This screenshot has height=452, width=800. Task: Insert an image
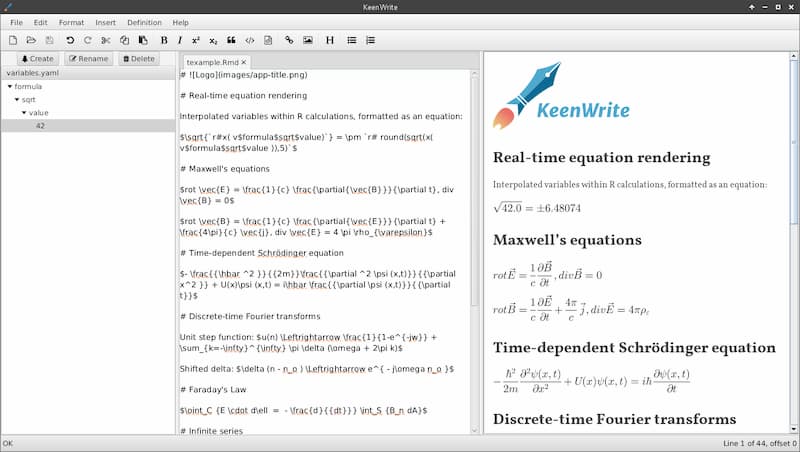pos(308,40)
